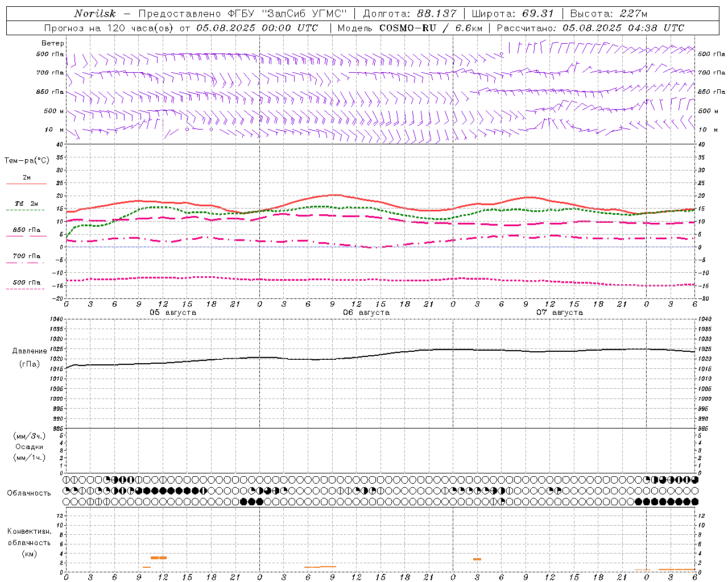Click the Облачность panel label
The image size is (728, 582).
29,493
